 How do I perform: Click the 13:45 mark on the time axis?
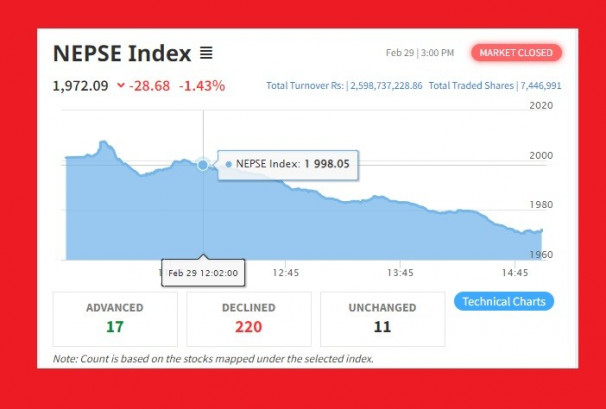coord(400,272)
